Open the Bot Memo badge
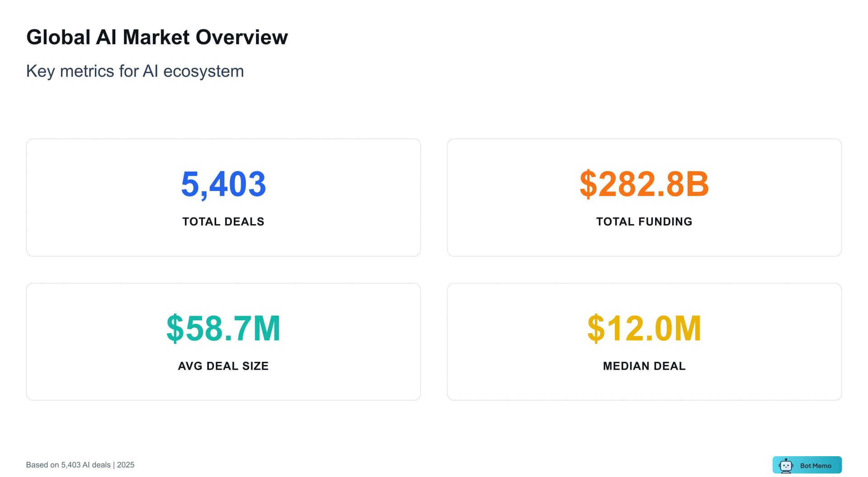Viewport: 868px width, 477px height. pyautogui.click(x=807, y=465)
